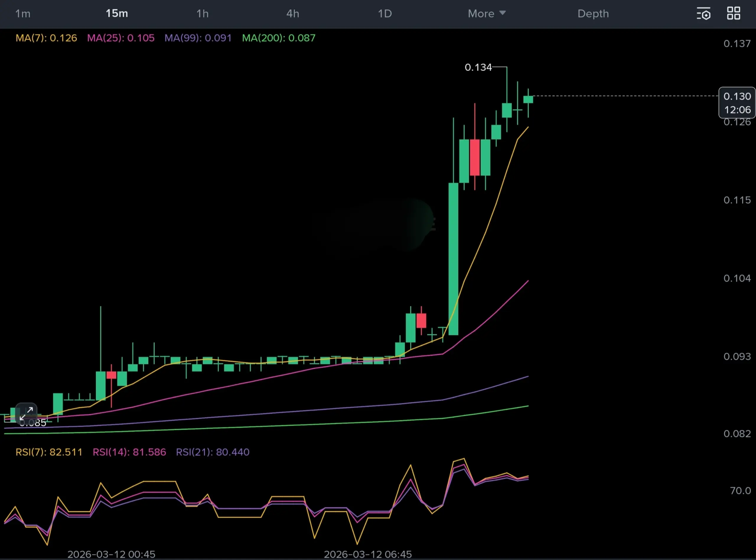Click the More dropdown arrow
Image resolution: width=756 pixels, height=560 pixels.
tap(503, 13)
